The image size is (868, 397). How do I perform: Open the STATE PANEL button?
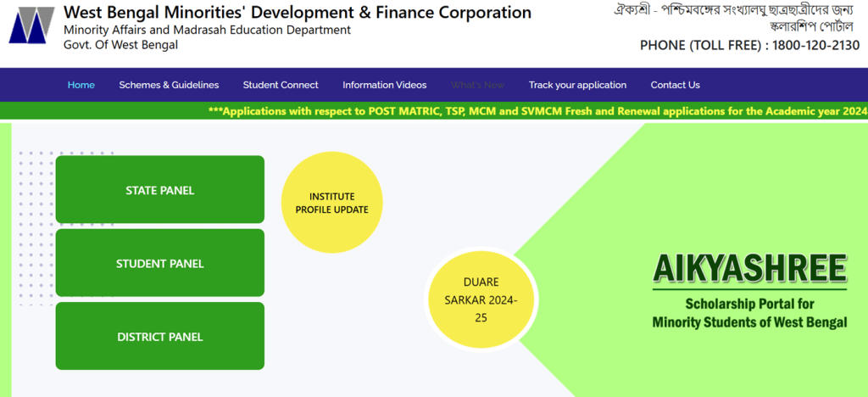160,189
